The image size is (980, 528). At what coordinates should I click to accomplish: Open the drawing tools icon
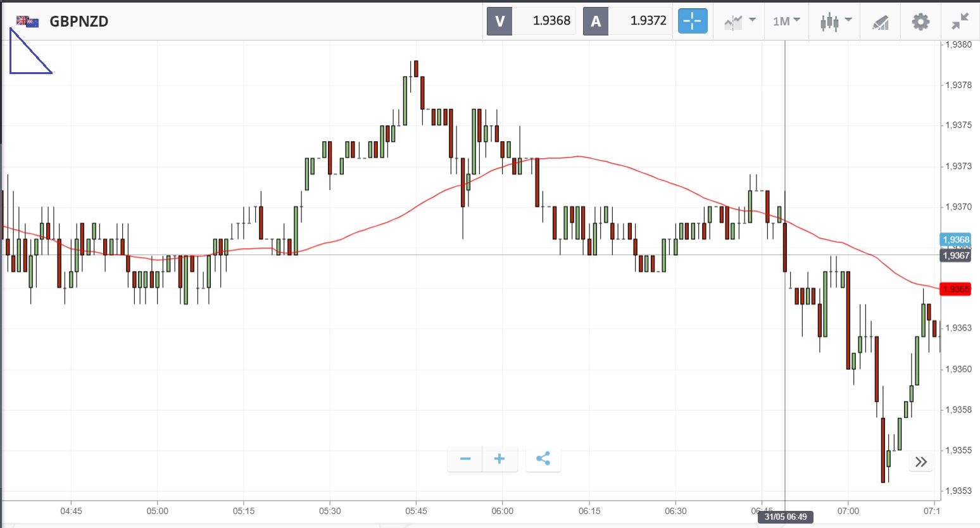pyautogui.click(x=881, y=22)
